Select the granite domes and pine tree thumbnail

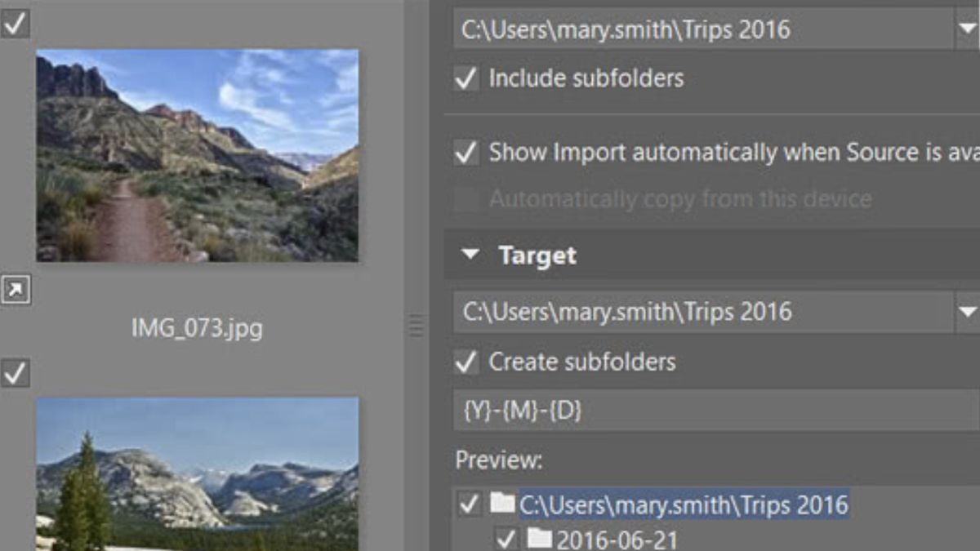(197, 473)
